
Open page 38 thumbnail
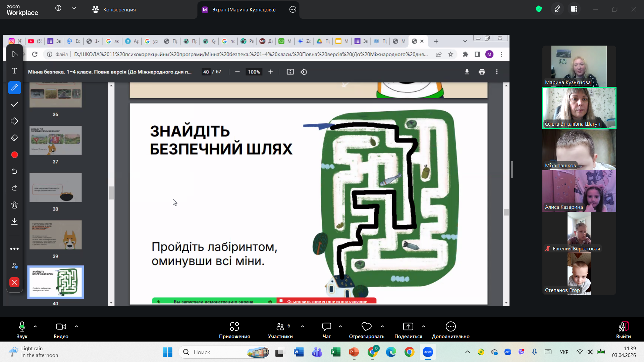55,187
